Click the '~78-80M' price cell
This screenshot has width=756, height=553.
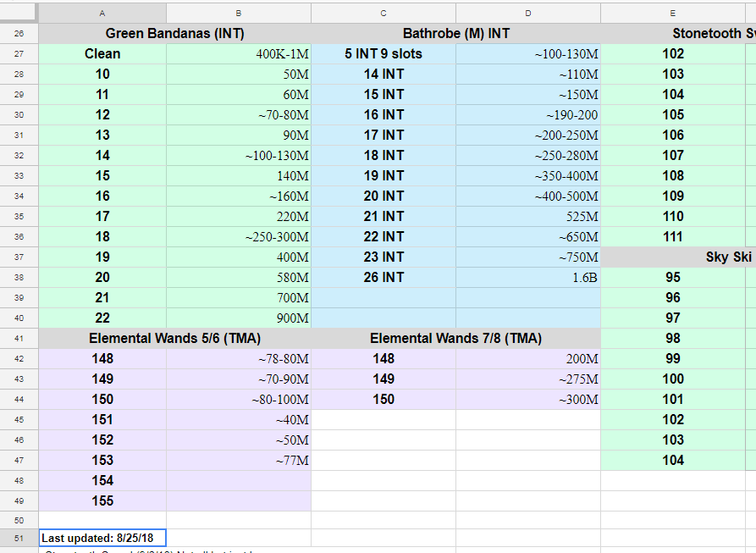point(239,359)
